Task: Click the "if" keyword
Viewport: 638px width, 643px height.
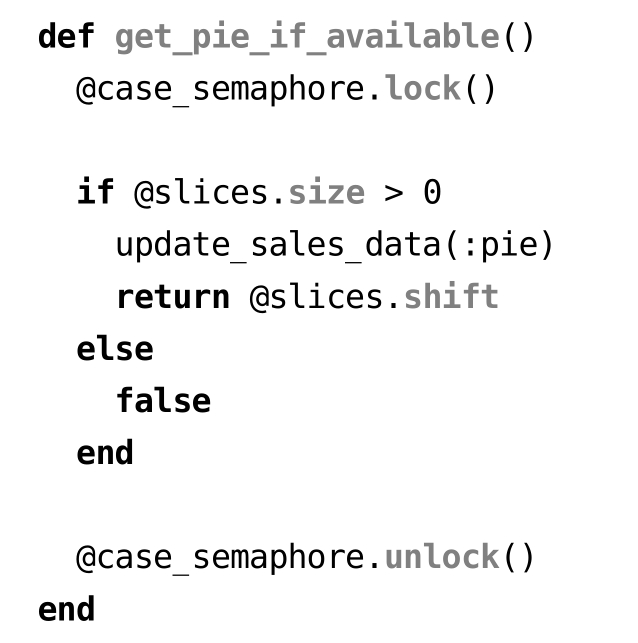Action: pyautogui.click(x=95, y=193)
